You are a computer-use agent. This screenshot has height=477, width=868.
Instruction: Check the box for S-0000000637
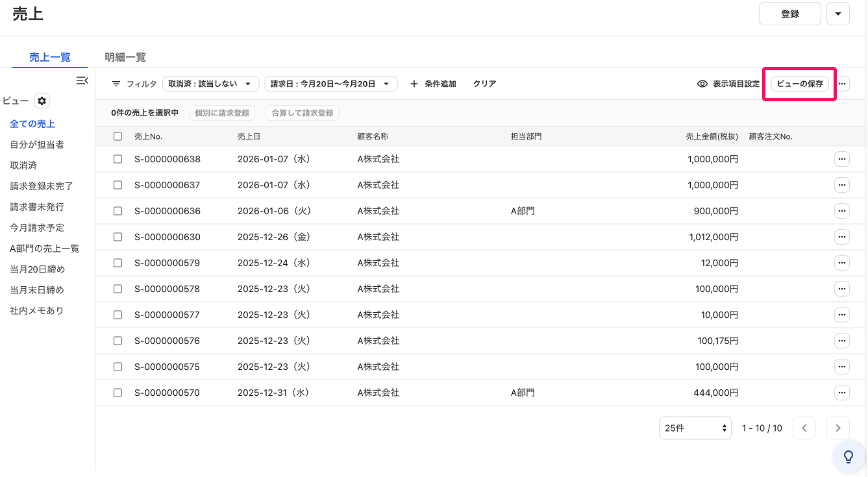[118, 185]
